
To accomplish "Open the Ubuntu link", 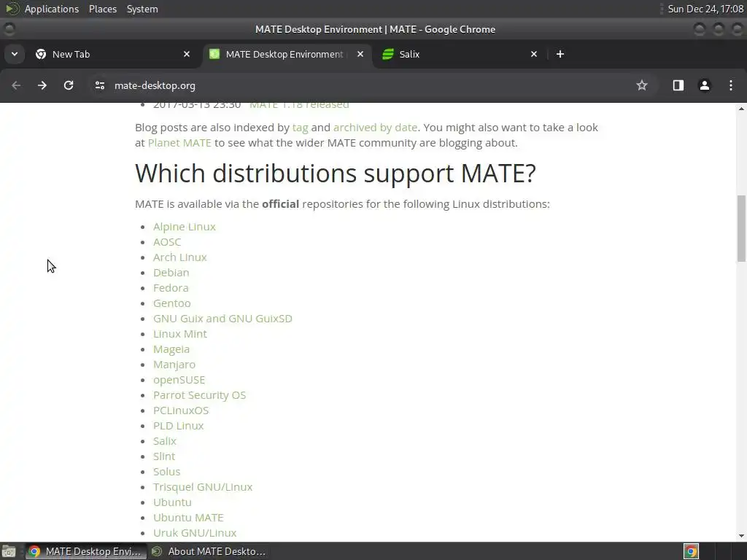I will pos(172,502).
